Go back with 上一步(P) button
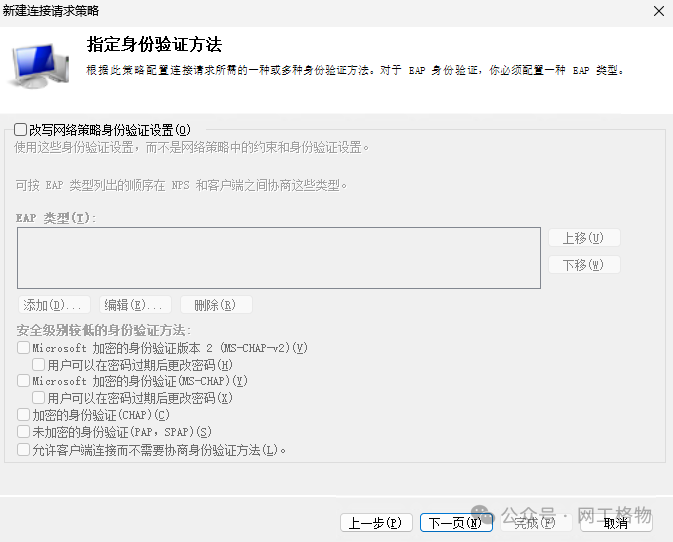 [376, 523]
